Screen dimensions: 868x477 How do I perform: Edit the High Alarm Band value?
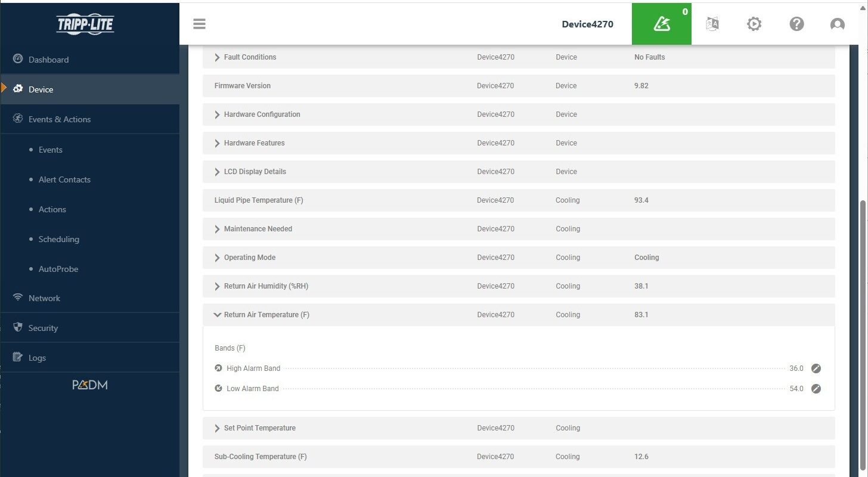[816, 368]
